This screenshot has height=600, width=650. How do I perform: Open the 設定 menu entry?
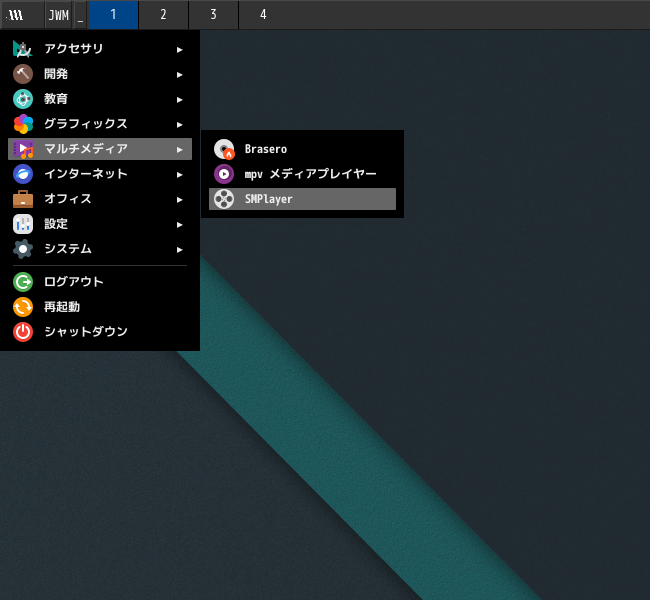(100, 224)
